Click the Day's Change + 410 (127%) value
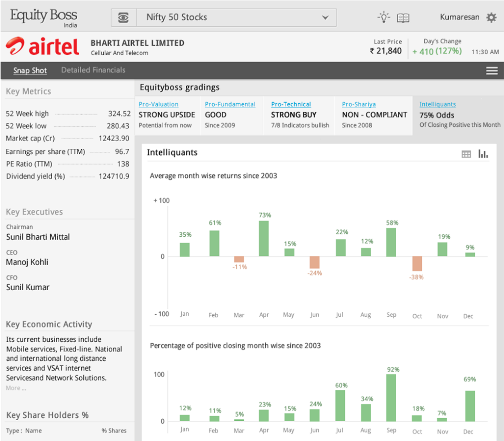This screenshot has height=441, width=504. point(437,51)
